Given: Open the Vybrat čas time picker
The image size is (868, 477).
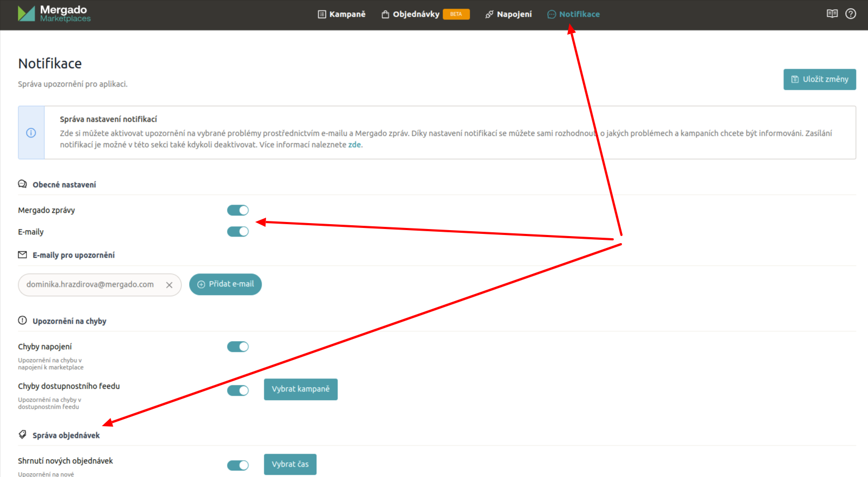Looking at the screenshot, I should coord(290,465).
